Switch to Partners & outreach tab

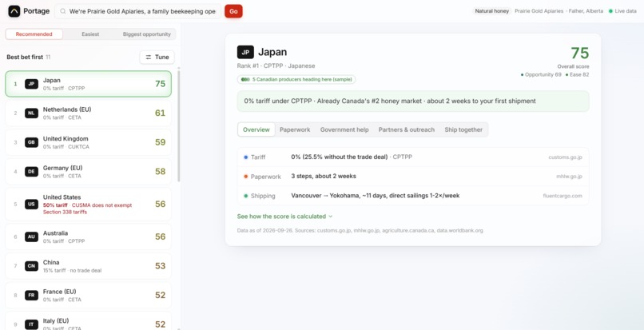[407, 129]
